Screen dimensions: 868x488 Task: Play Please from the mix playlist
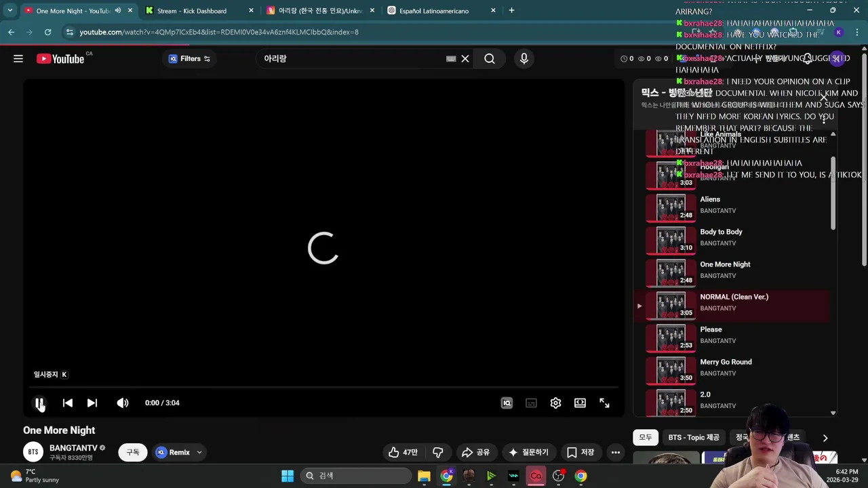pyautogui.click(x=732, y=338)
